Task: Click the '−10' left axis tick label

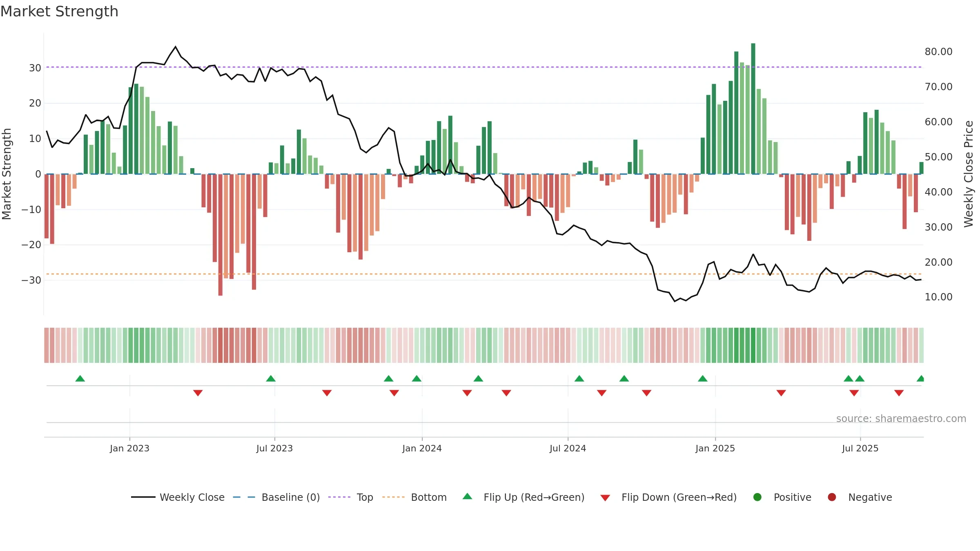Action: click(31, 209)
